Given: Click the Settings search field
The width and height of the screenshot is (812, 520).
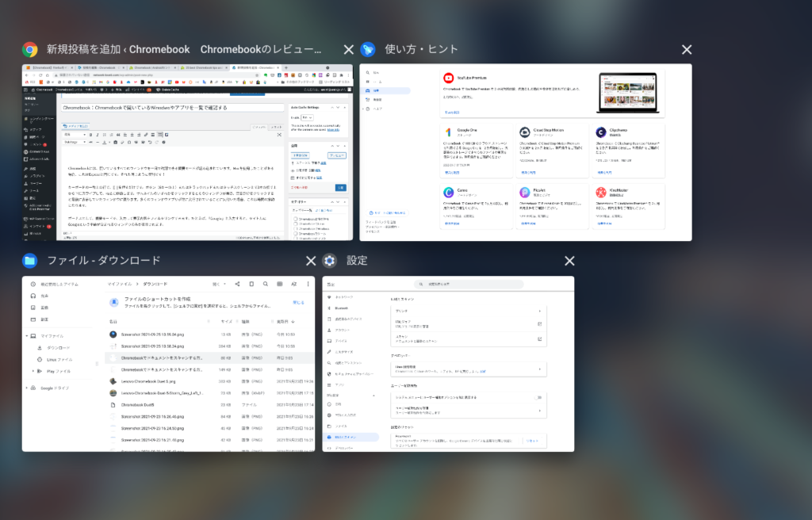Looking at the screenshot, I should 469,284.
